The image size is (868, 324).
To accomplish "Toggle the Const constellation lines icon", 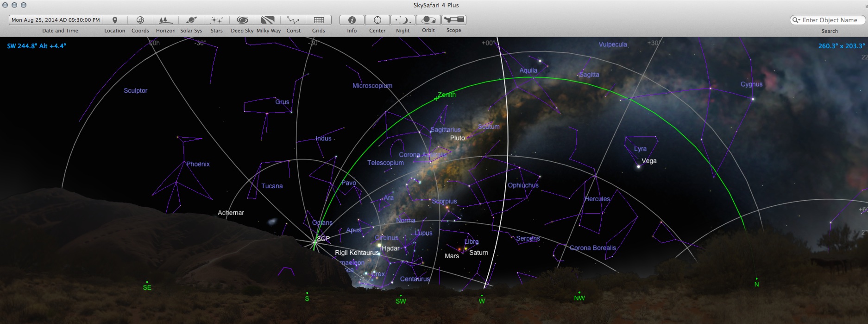I will click(293, 20).
